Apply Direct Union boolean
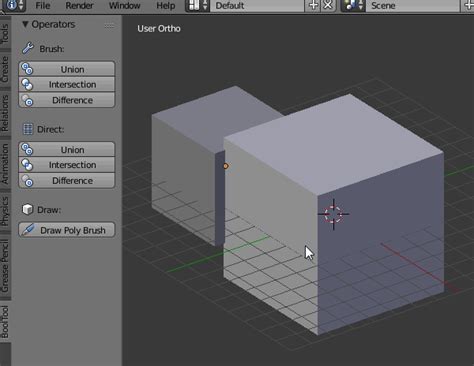This screenshot has width=474, height=366. [67, 150]
